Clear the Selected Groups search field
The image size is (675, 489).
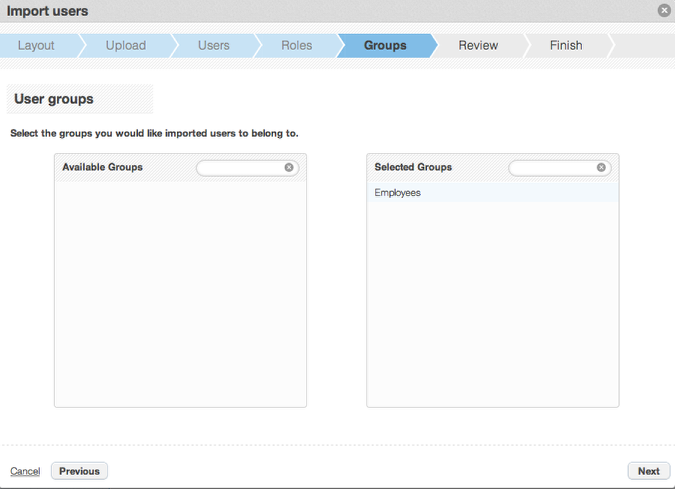(601, 167)
